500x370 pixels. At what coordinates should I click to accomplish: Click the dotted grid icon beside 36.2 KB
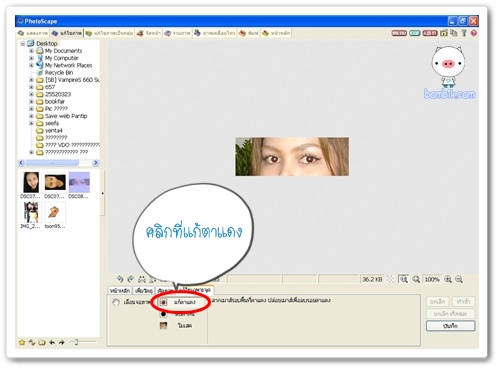coord(390,279)
